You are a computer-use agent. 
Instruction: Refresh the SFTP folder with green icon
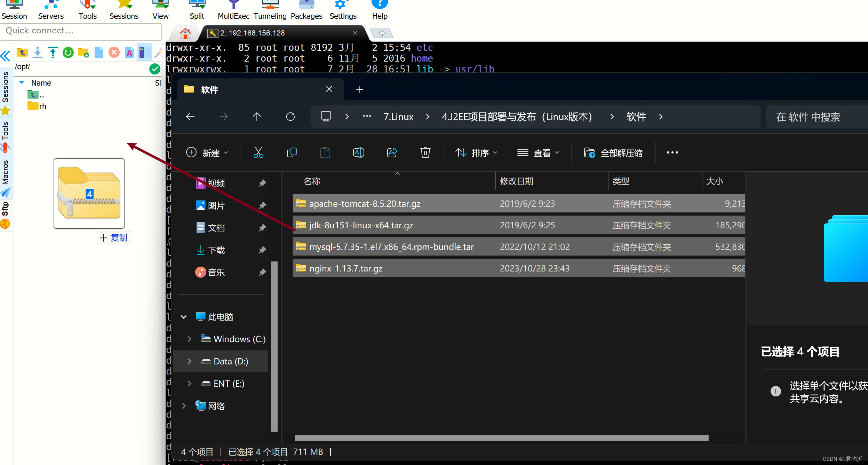pyautogui.click(x=68, y=53)
